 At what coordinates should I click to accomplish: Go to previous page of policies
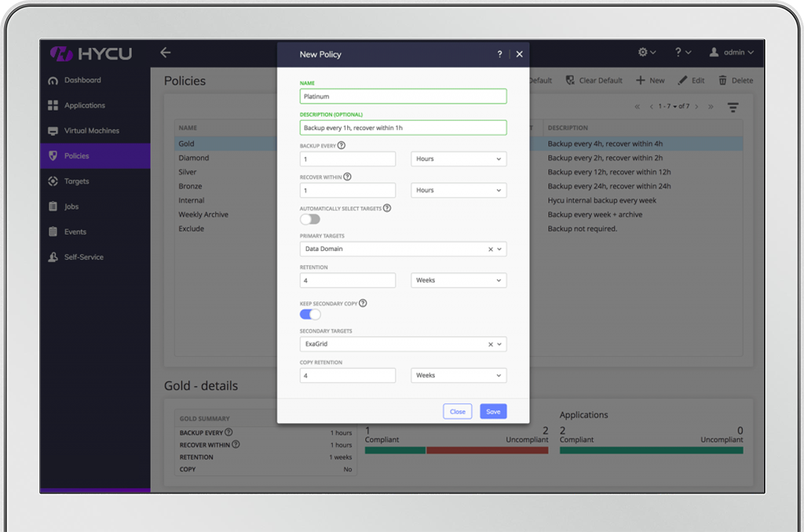click(x=651, y=107)
